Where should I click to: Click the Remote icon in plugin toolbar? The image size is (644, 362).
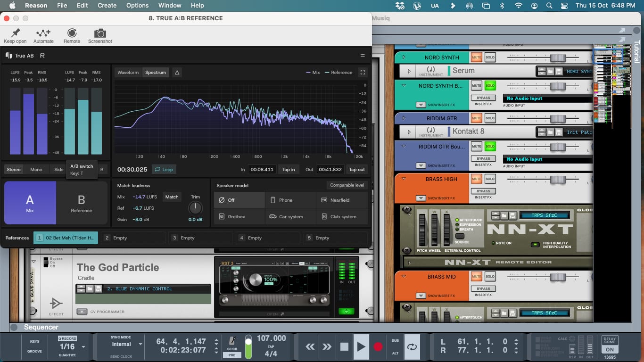click(x=72, y=33)
